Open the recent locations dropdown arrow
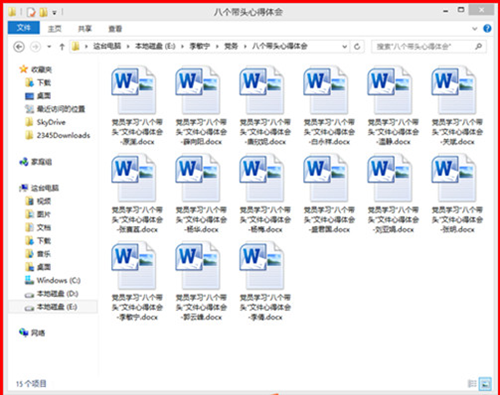 pyautogui.click(x=49, y=47)
